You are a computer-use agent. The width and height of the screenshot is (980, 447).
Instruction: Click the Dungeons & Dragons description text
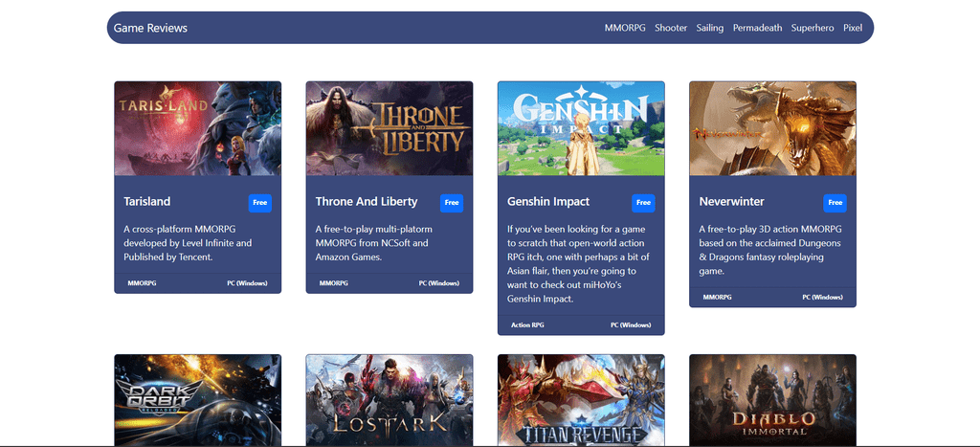point(770,250)
